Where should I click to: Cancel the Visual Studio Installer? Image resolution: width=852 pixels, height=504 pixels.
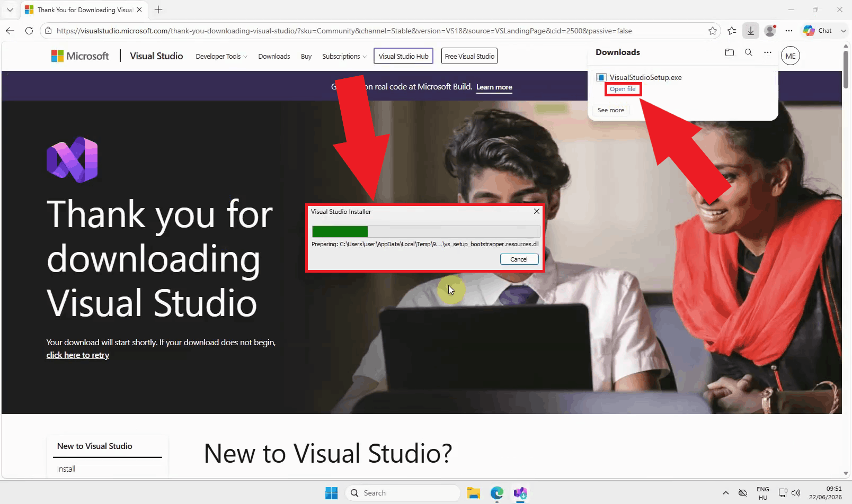(x=519, y=259)
